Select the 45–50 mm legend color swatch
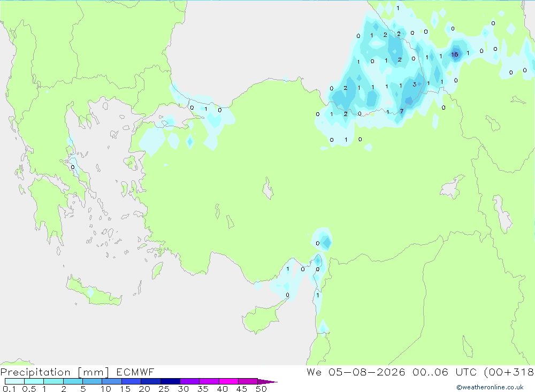This screenshot has height=392, width=535. pyautogui.click(x=248, y=381)
